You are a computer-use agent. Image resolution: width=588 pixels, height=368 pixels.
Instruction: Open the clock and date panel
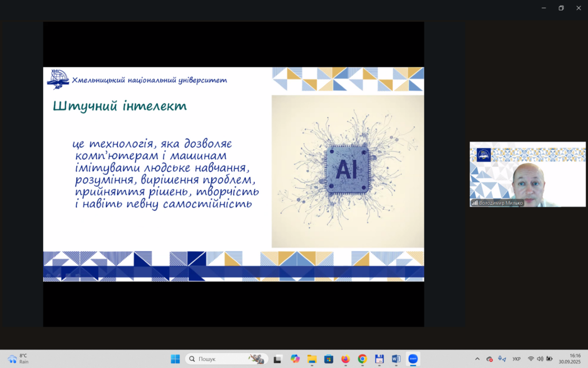570,359
